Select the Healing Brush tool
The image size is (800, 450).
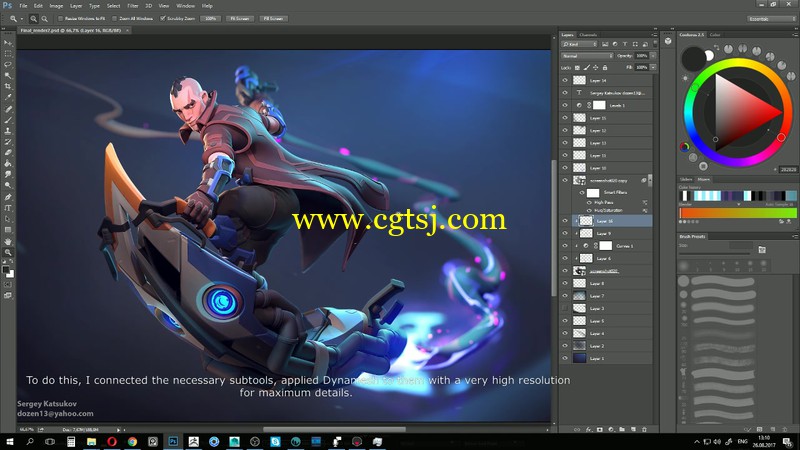tap(8, 109)
